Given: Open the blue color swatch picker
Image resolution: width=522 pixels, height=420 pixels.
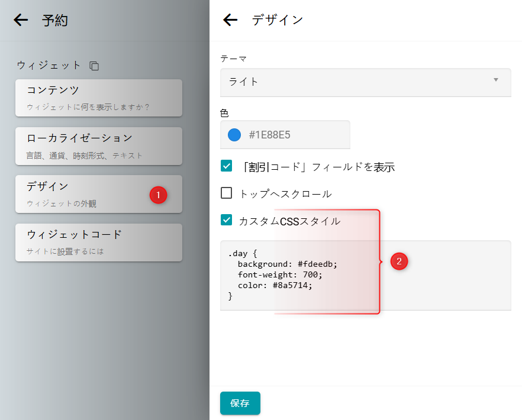Looking at the screenshot, I should [x=234, y=135].
